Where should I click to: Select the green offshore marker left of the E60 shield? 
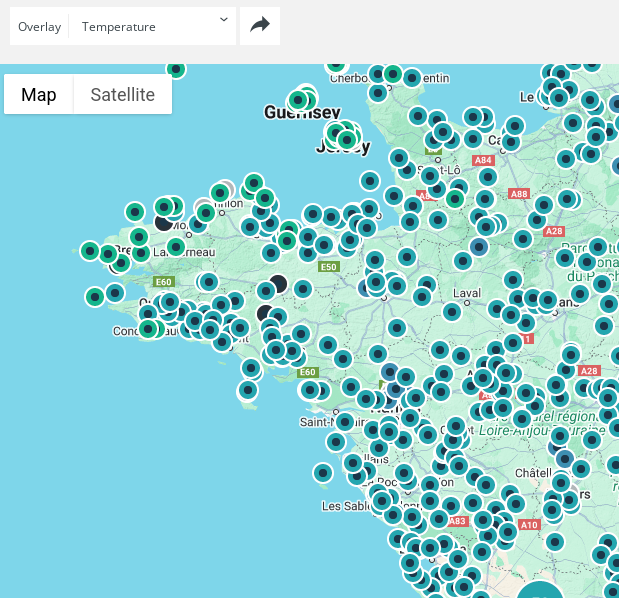[x=95, y=296]
